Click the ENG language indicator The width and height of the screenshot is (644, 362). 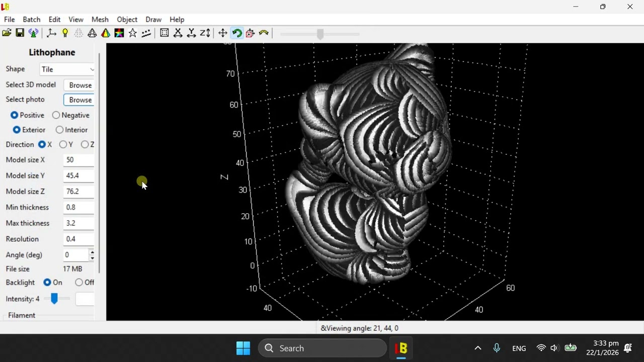coord(519,348)
